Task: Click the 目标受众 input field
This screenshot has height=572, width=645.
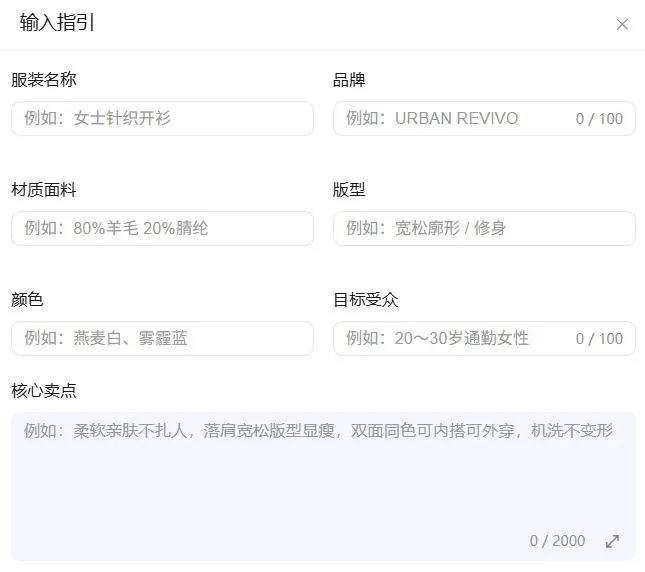Action: [484, 338]
